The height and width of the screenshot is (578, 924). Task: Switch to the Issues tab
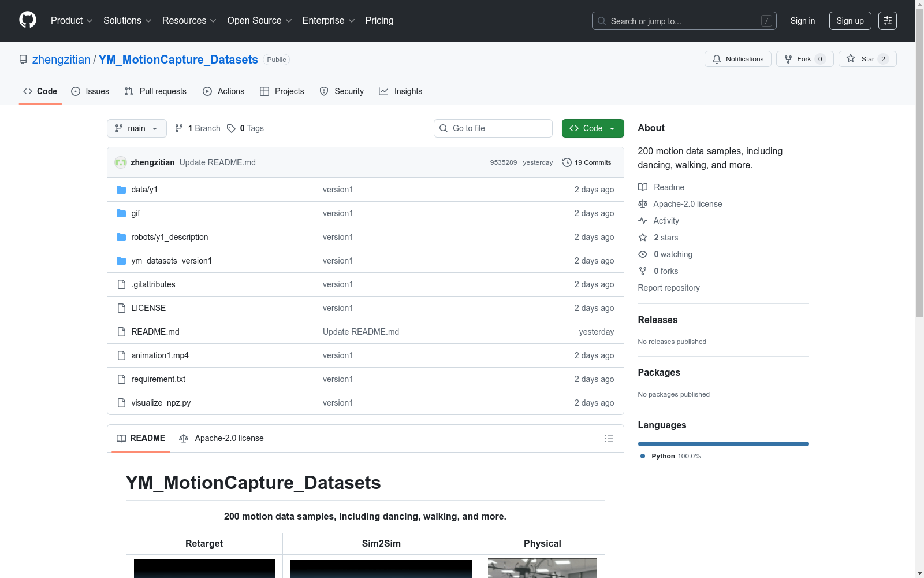[x=90, y=91]
